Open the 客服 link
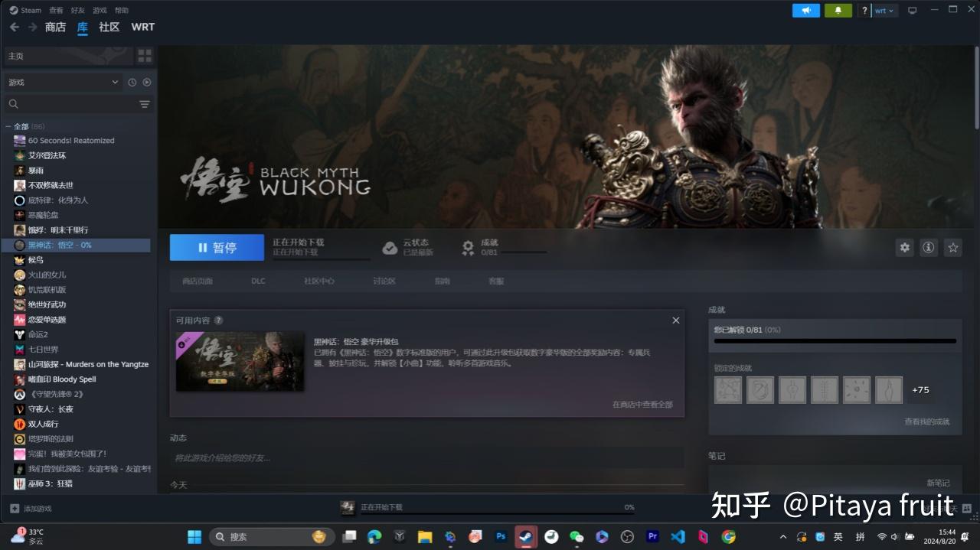Image resolution: width=980 pixels, height=550 pixels. [x=496, y=281]
